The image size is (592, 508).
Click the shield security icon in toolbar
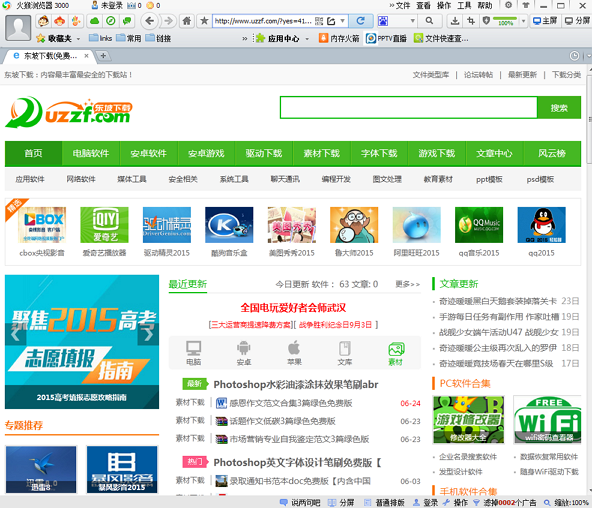pyautogui.click(x=486, y=21)
